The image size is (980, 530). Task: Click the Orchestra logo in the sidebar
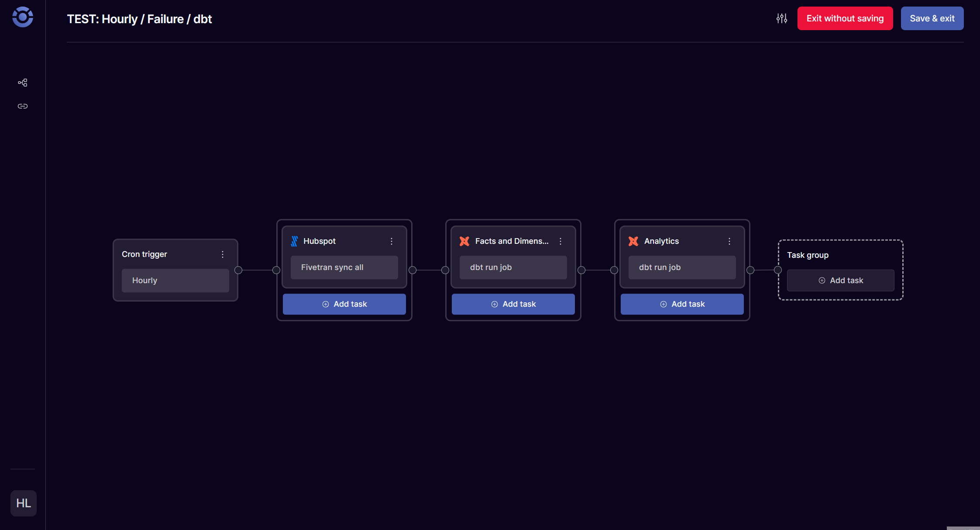[x=22, y=17]
